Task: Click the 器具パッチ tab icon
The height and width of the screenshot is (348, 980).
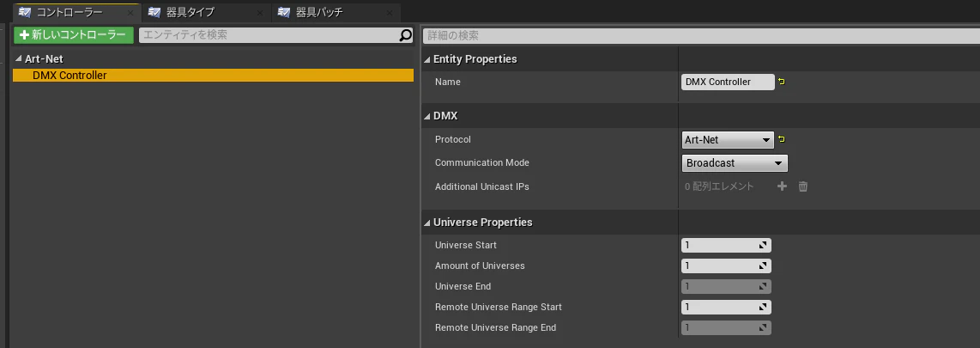Action: pyautogui.click(x=284, y=13)
